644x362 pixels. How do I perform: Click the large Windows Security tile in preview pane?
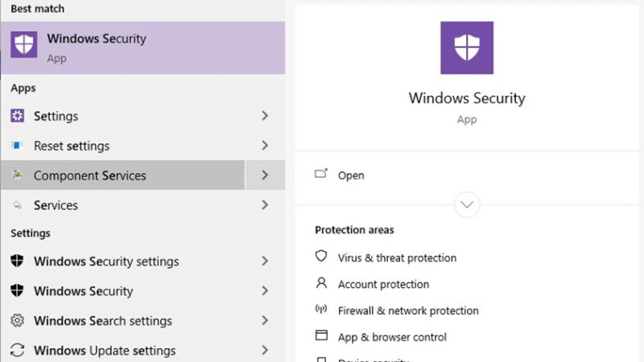coord(467,47)
